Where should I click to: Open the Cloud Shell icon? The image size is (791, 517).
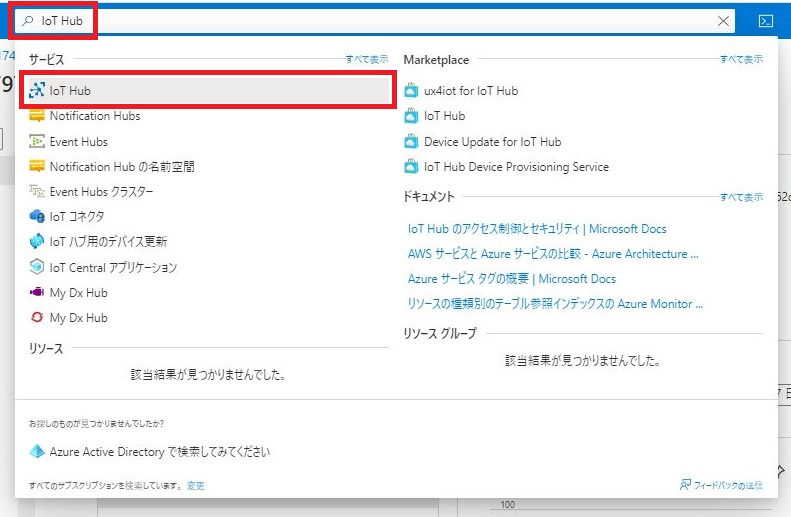765,21
